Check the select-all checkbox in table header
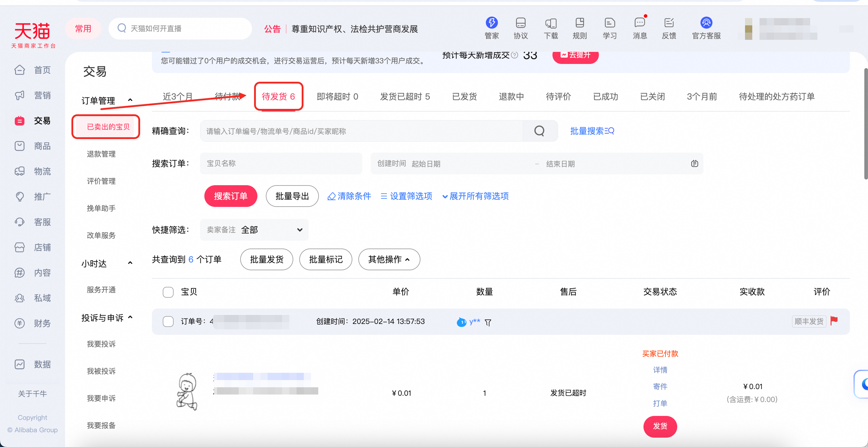The image size is (868, 447). 168,292
